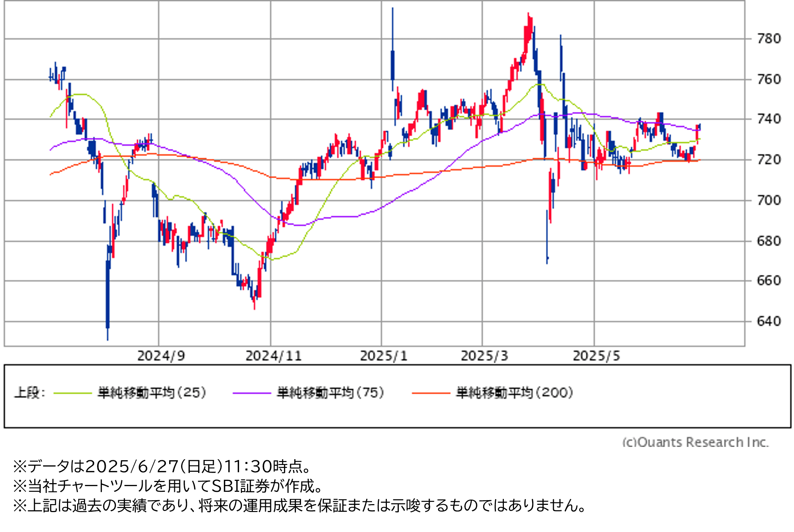This screenshot has height=532, width=794.
Task: Click the 660 price axis label
Action: (769, 281)
